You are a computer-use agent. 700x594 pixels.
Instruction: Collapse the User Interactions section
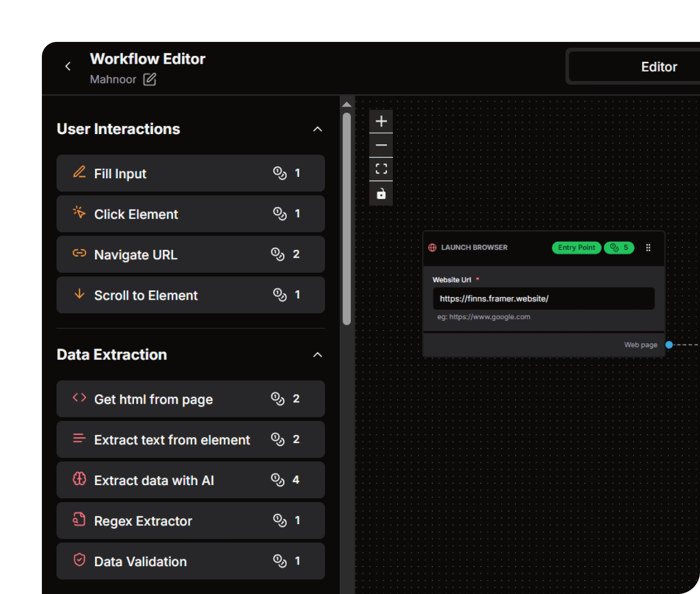317,129
